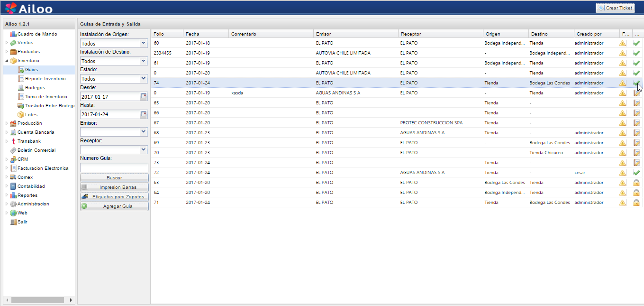Click the Crear Ticket button

point(615,8)
